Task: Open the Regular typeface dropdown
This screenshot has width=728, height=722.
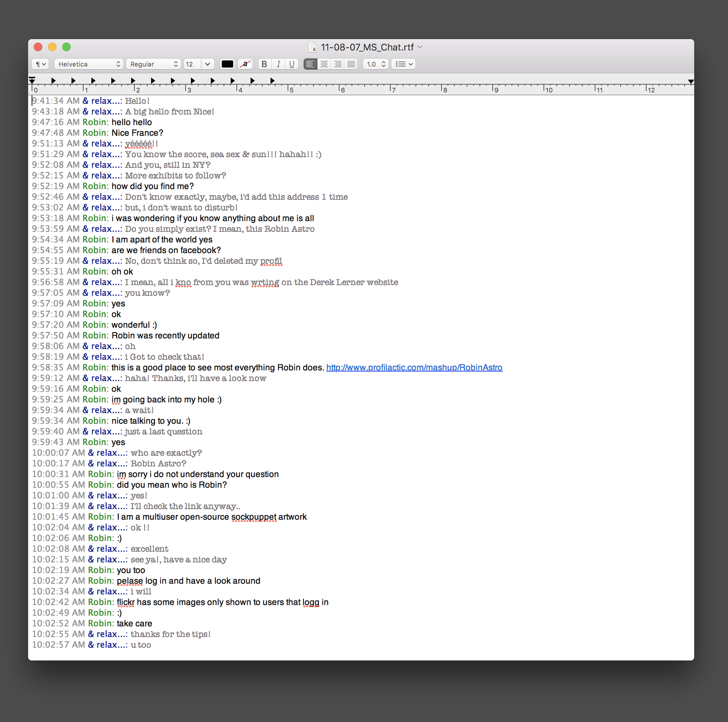Action: (x=154, y=64)
